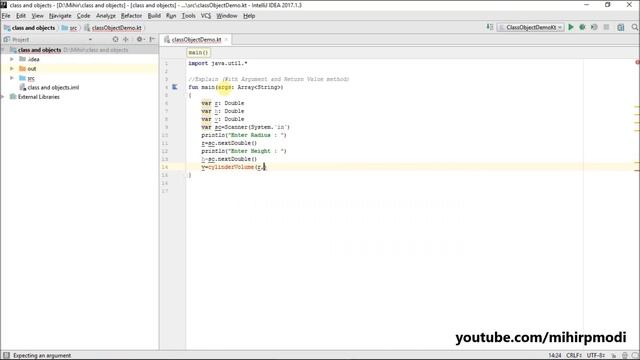The image size is (640, 360).
Task: Open the Analyze menu
Action: tap(106, 16)
